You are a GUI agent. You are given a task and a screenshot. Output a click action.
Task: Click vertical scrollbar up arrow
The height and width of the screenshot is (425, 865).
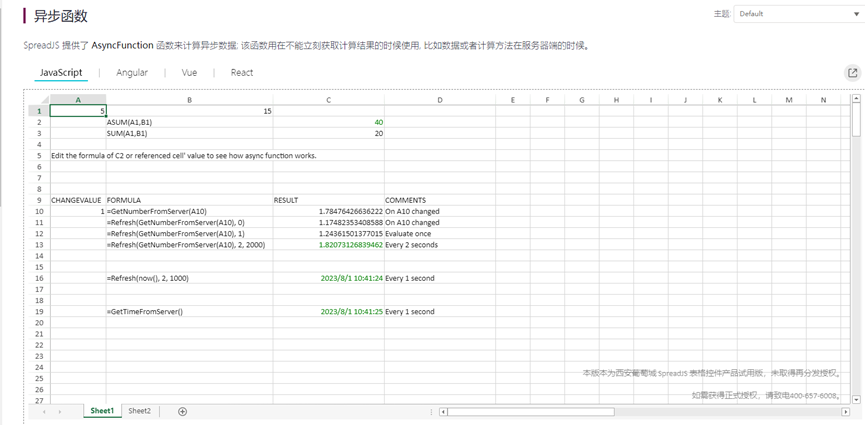(856, 99)
